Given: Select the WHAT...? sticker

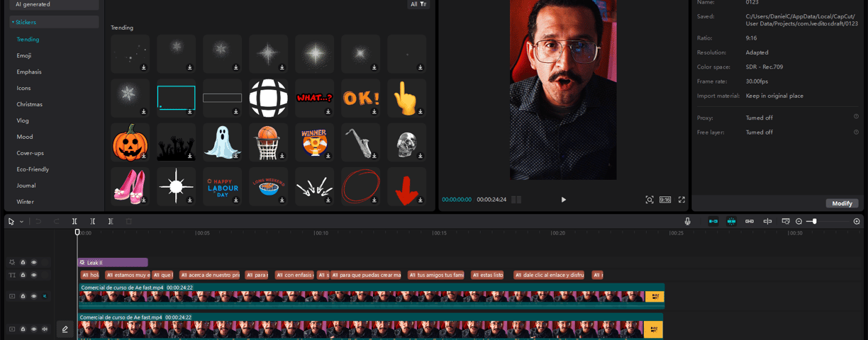Looking at the screenshot, I should [x=314, y=98].
